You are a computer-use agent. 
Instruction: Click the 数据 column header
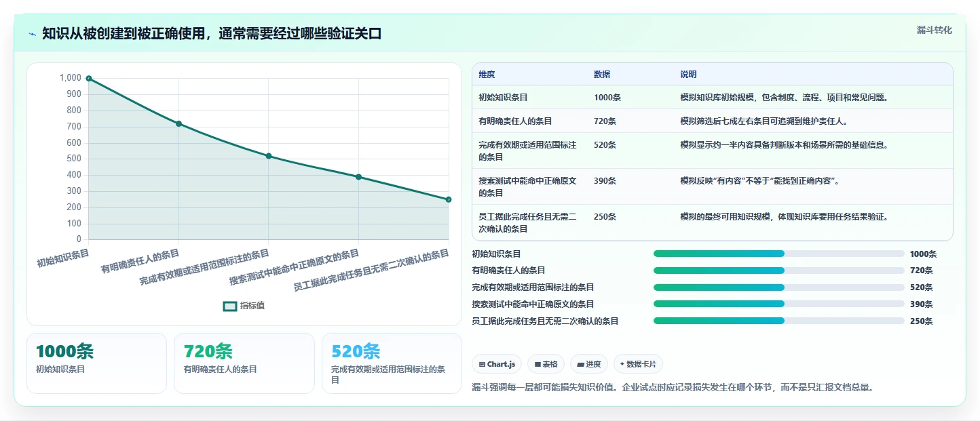(602, 75)
